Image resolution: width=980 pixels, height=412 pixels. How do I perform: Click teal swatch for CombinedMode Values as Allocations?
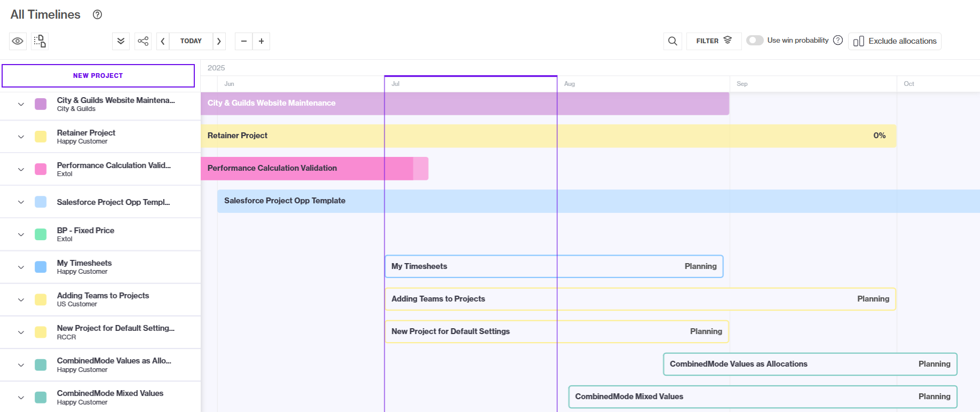[x=41, y=365]
